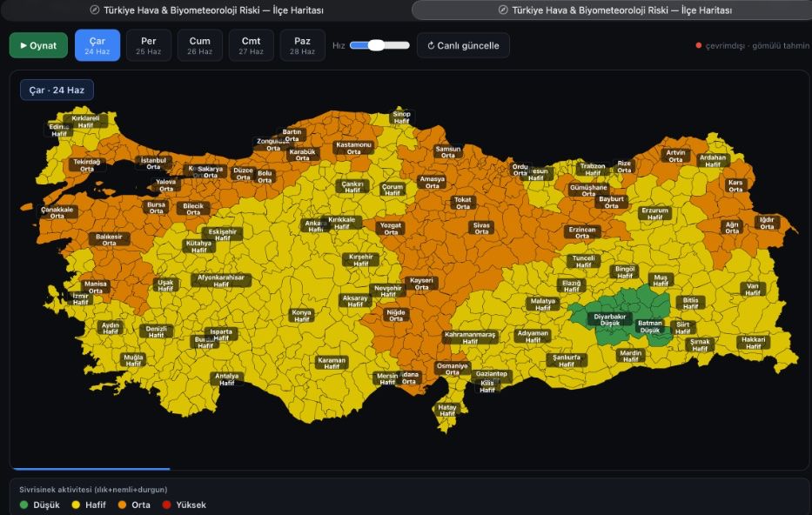This screenshot has height=515, width=812.
Task: Select the Çar 24 Haz day tab
Action: [97, 45]
